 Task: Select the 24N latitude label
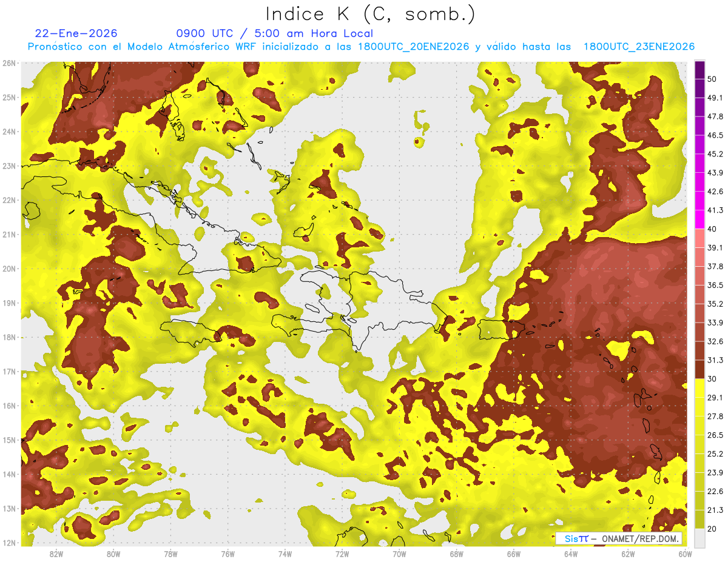tap(8, 132)
